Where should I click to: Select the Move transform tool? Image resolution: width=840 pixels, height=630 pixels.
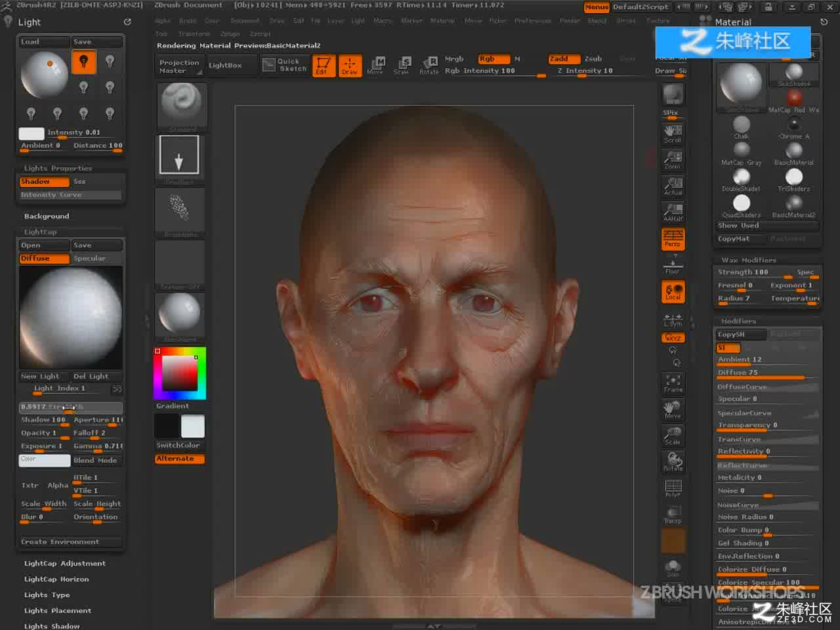tap(375, 66)
